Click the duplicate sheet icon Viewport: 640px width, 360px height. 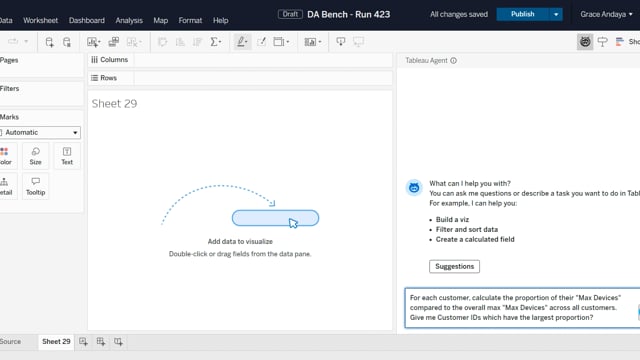pos(113,42)
